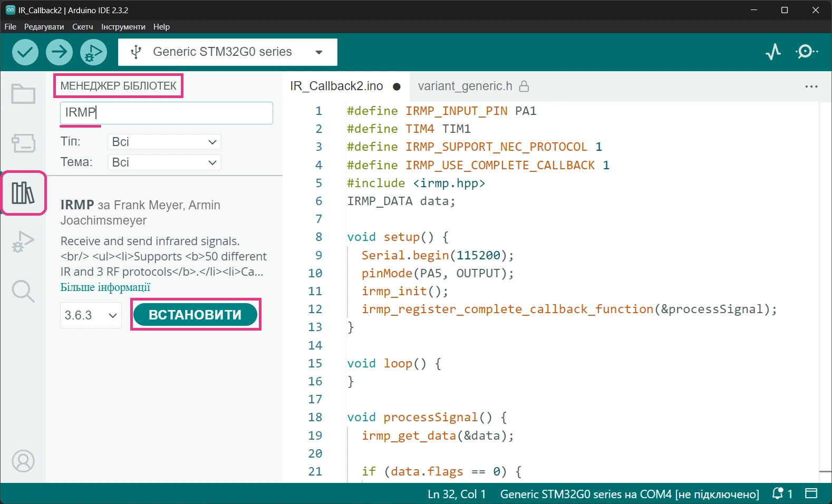832x504 pixels.
Task: Open the Boards Manager sidebar icon
Action: [x=23, y=143]
